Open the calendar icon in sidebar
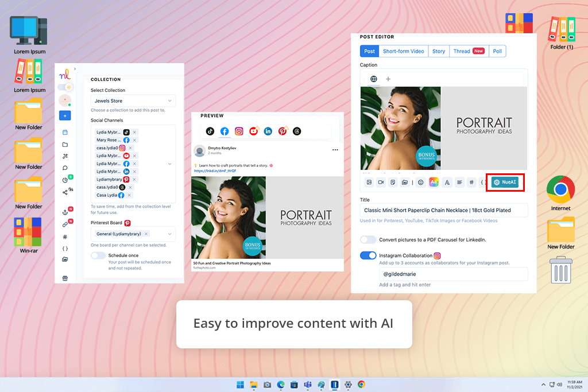The height and width of the screenshot is (392, 588). pyautogui.click(x=65, y=132)
